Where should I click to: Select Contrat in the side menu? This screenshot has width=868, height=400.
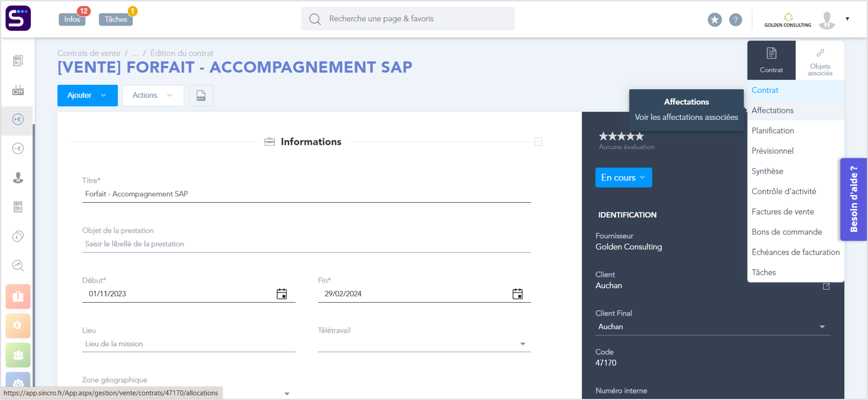(795, 90)
